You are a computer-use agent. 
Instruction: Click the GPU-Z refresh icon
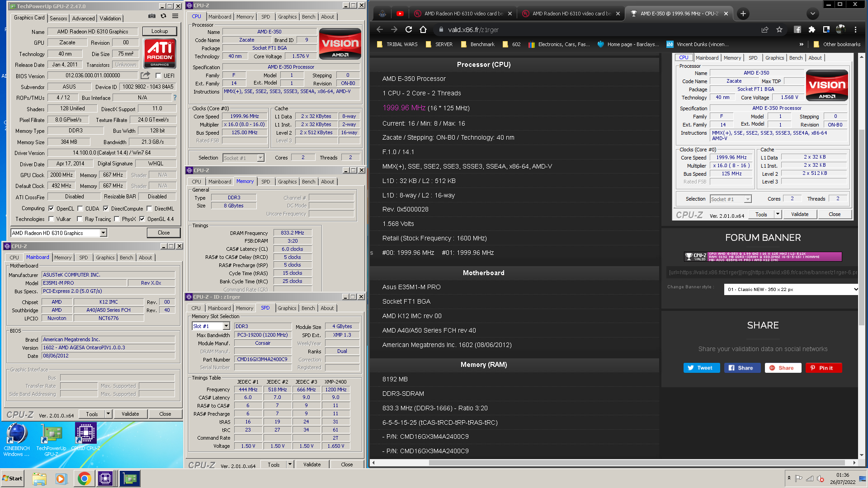pos(163,16)
